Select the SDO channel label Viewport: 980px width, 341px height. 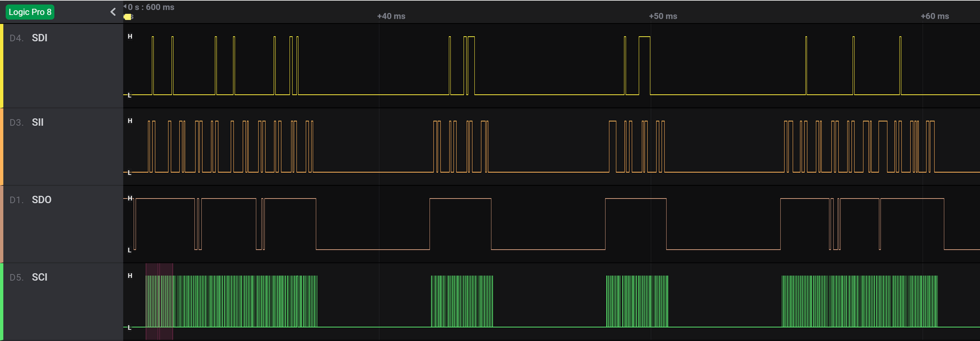(x=42, y=200)
